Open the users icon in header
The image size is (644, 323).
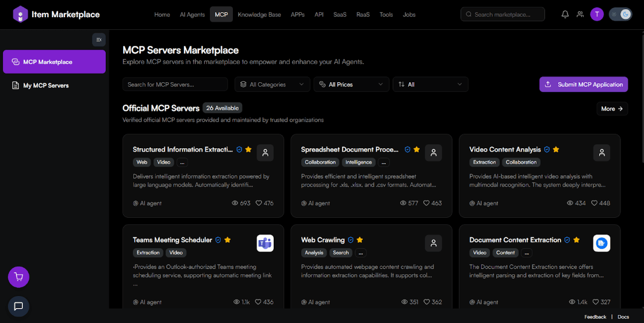pyautogui.click(x=580, y=14)
